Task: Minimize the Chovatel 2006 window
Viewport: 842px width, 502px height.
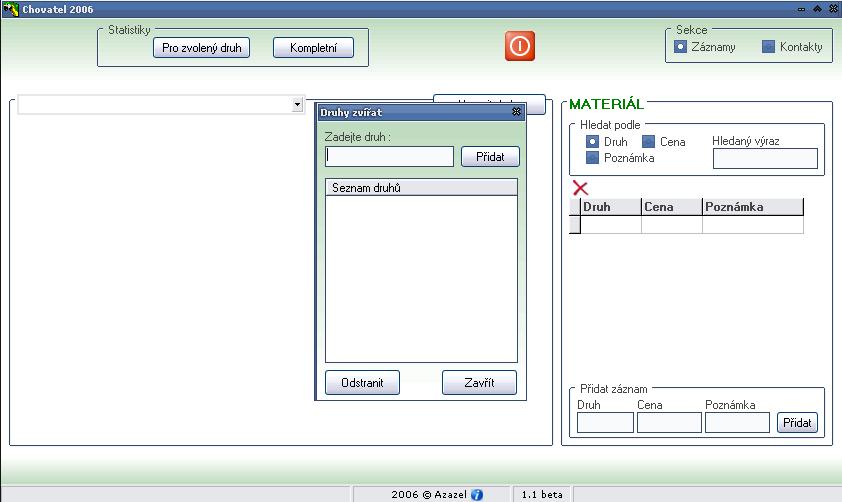Action: pyautogui.click(x=801, y=9)
